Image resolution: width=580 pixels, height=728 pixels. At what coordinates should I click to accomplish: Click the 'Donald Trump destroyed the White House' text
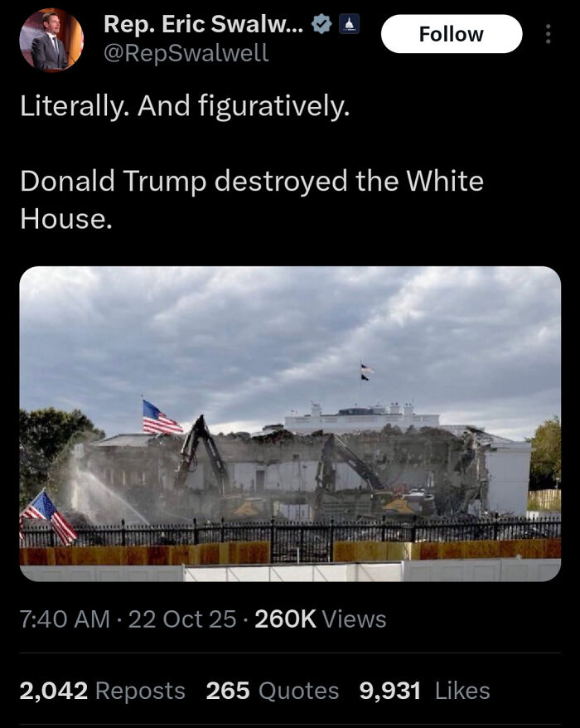point(252,199)
